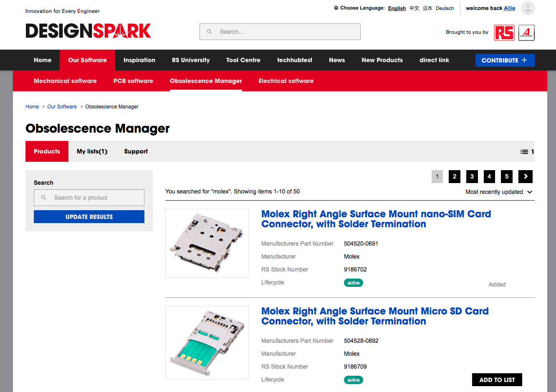Click the DesignSpark logo
Screen dimensions: 556x392
click(88, 31)
